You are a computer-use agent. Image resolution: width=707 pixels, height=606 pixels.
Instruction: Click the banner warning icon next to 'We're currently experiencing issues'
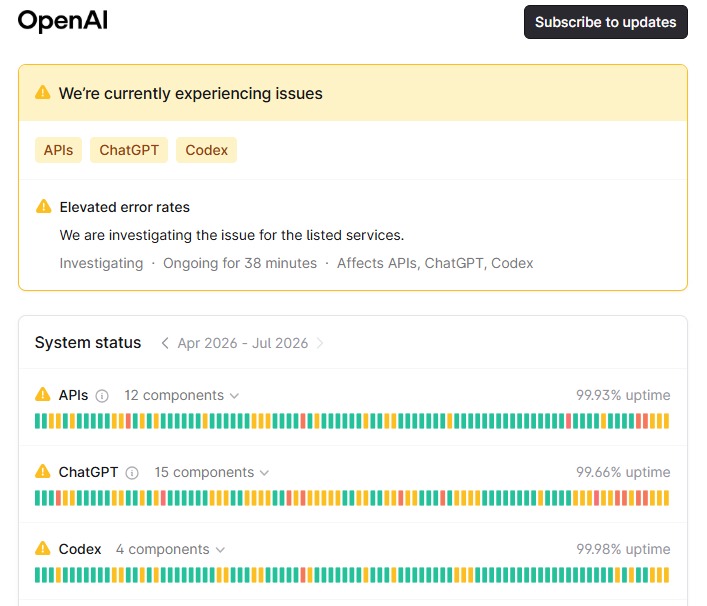click(x=43, y=92)
